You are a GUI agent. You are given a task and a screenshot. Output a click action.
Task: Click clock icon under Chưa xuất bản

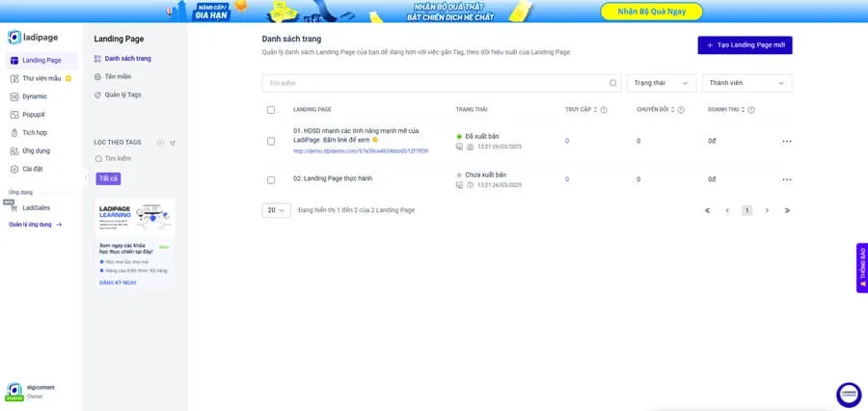(471, 185)
